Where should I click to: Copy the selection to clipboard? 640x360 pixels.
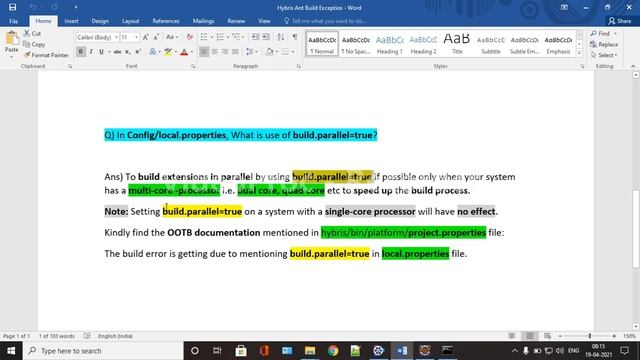(34, 44)
